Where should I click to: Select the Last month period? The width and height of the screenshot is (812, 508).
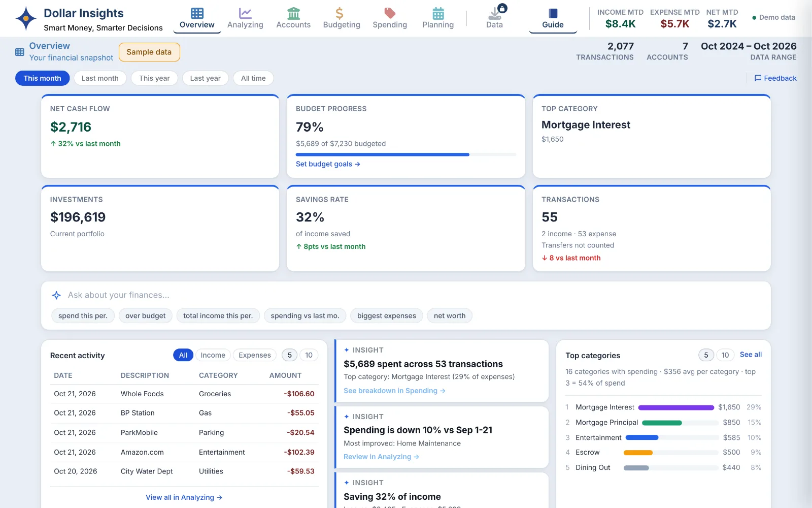coord(100,78)
